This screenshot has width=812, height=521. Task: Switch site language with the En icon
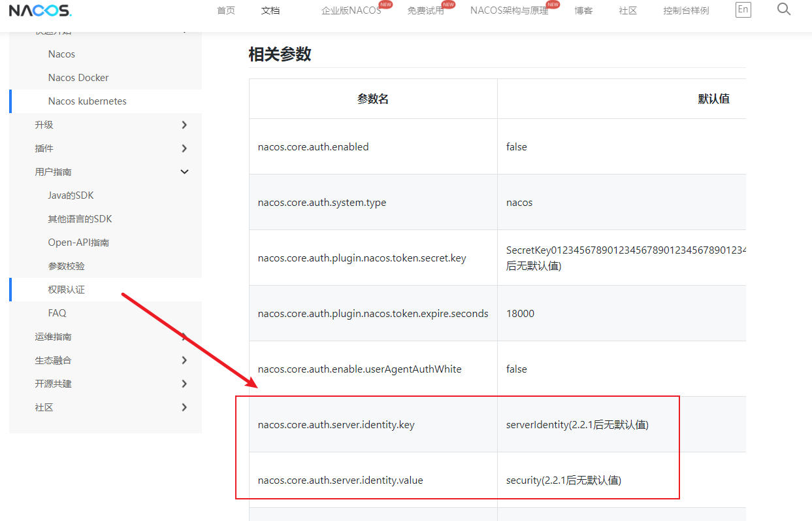coord(743,10)
